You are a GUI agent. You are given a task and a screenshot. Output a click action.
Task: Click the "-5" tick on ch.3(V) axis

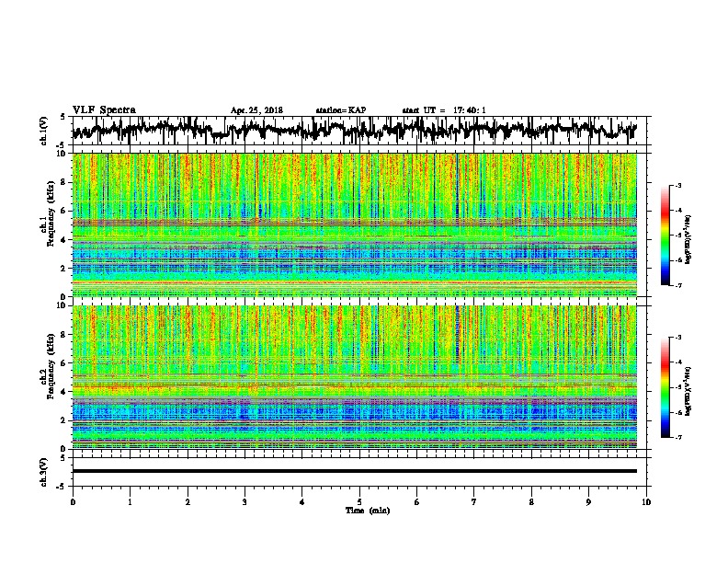(x=62, y=487)
